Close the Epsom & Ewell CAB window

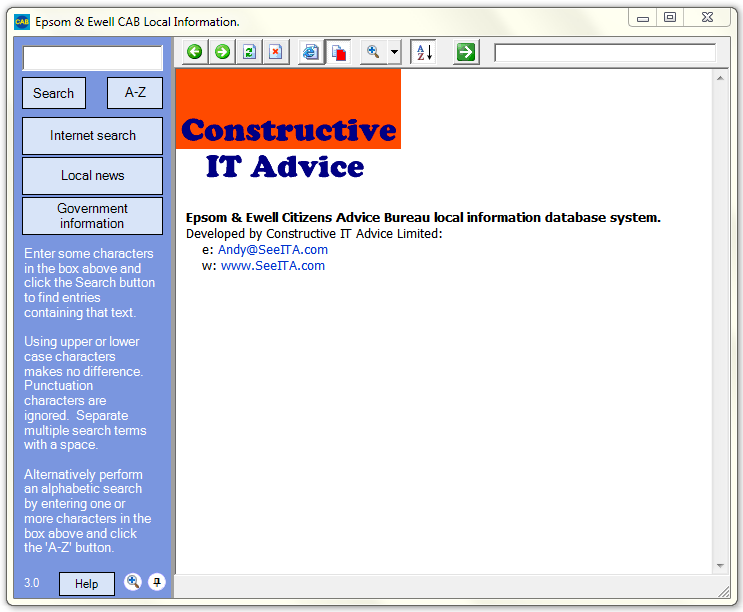(x=707, y=18)
